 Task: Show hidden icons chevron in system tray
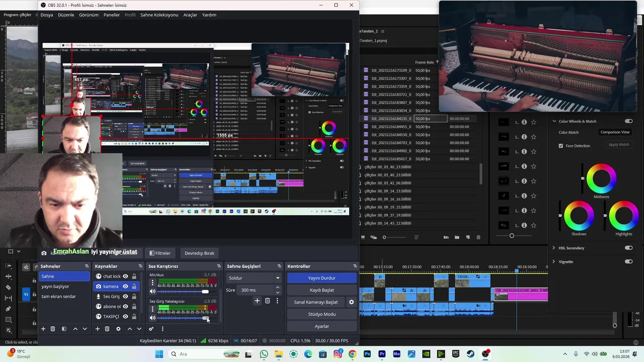(566, 354)
